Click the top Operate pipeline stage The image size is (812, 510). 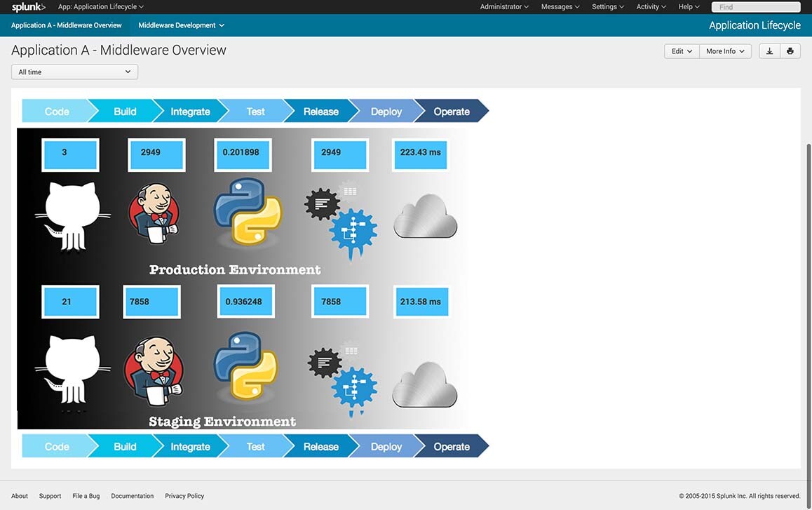451,111
